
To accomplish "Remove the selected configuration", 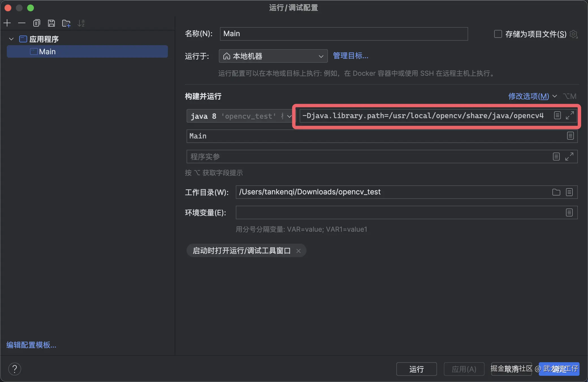I will [x=22, y=23].
